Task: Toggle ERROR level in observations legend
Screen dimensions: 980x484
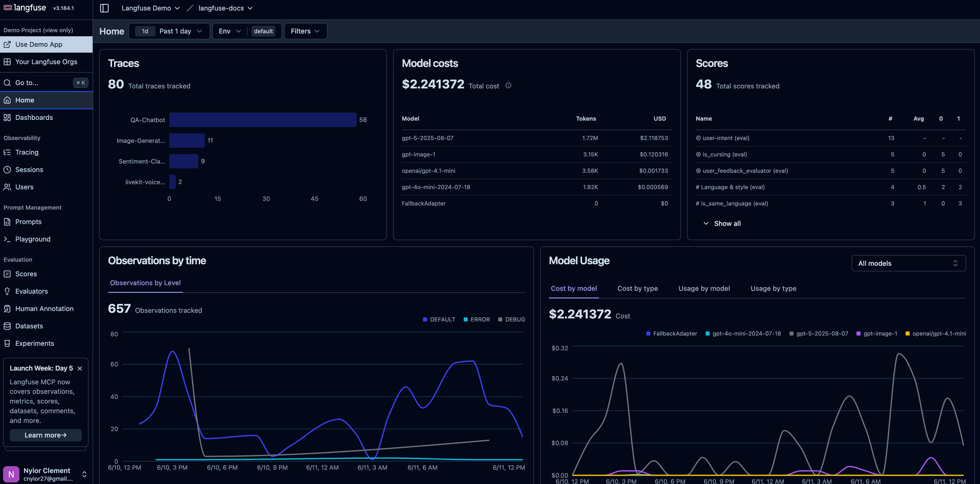Action: pyautogui.click(x=477, y=319)
